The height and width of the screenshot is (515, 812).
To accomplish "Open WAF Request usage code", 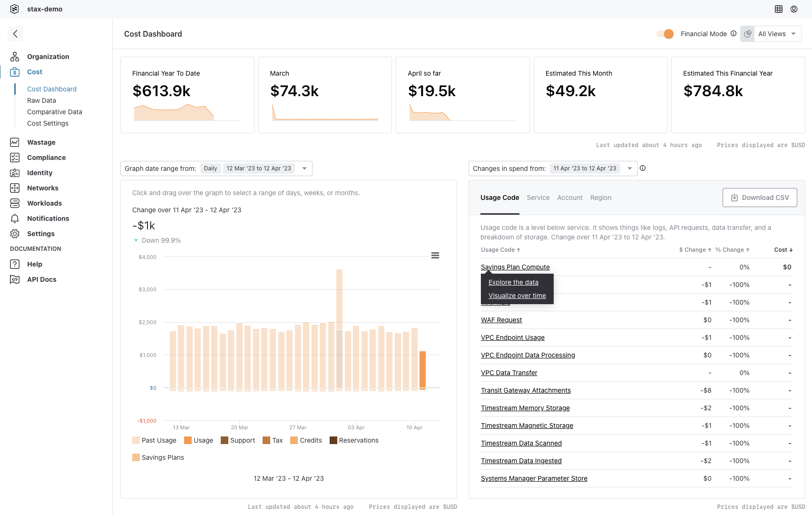I will point(501,320).
